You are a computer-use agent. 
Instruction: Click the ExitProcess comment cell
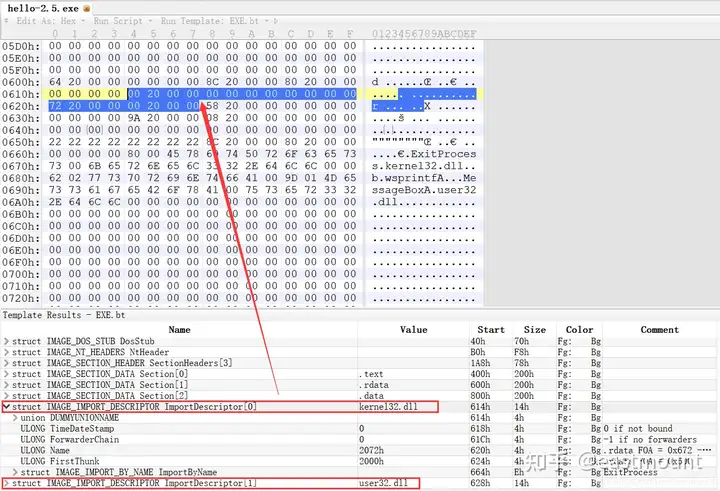click(x=630, y=472)
